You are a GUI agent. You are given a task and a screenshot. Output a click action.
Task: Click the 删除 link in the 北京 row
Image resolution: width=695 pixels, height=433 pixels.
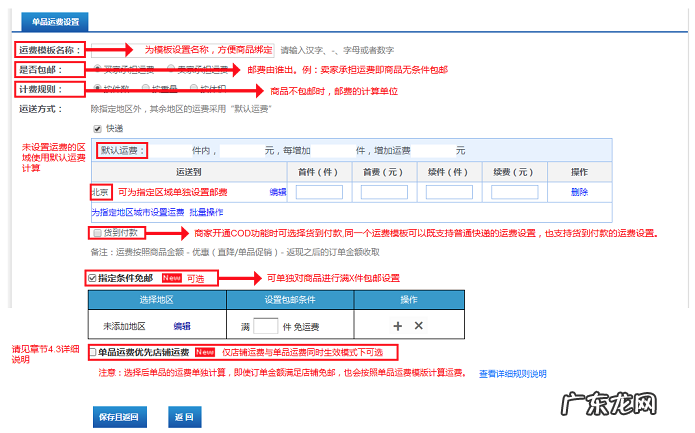coord(579,192)
